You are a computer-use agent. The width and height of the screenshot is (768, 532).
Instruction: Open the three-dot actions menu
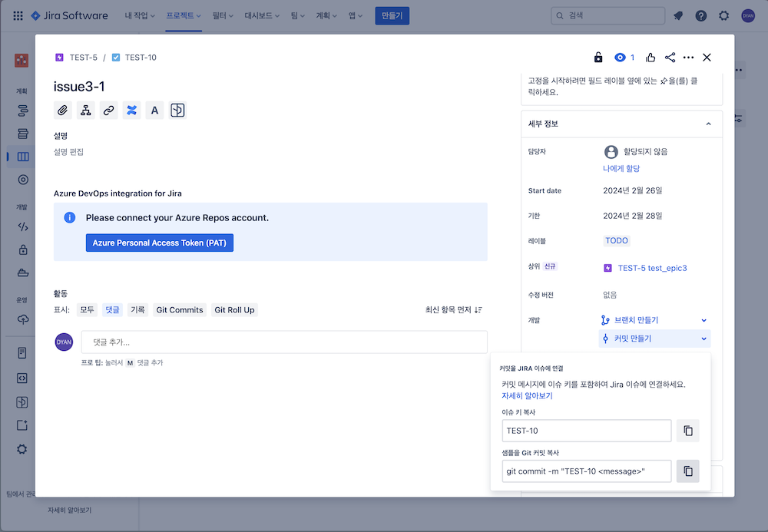(688, 58)
